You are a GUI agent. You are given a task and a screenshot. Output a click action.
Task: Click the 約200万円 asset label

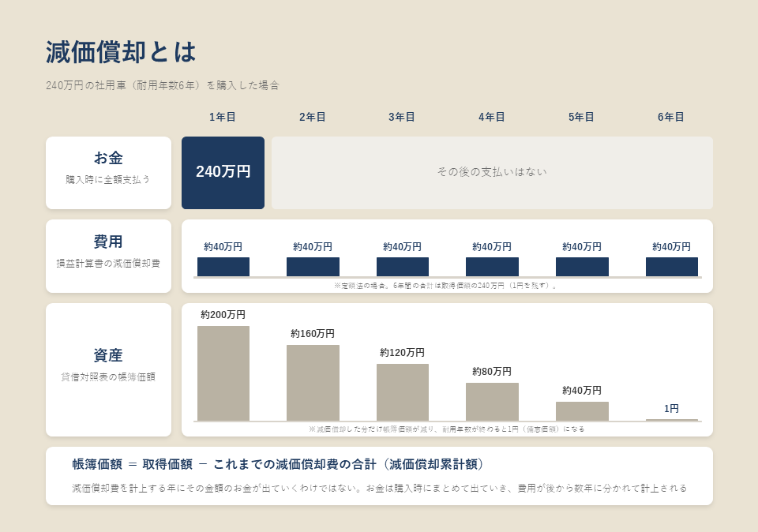223,315
